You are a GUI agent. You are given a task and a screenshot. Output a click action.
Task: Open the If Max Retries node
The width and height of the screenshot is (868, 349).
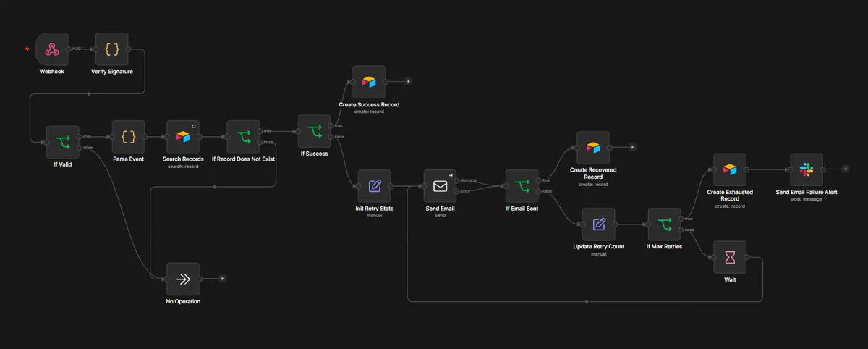[664, 224]
